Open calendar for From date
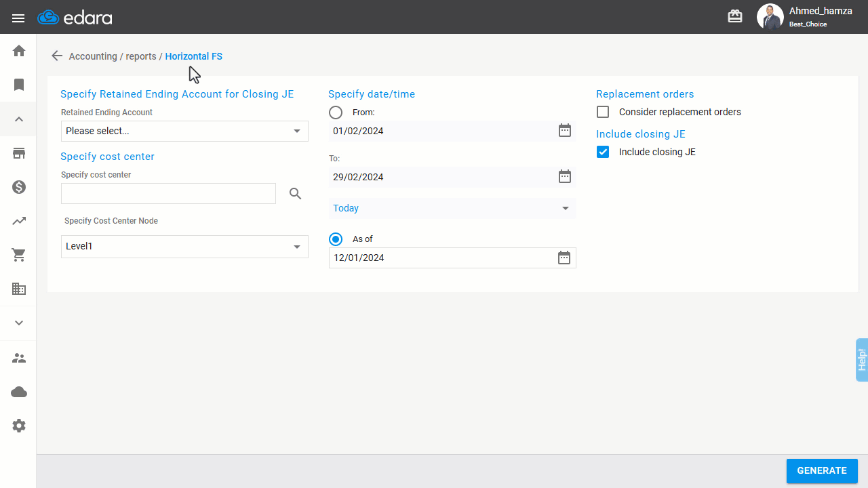Image resolution: width=868 pixels, height=488 pixels. [x=565, y=130]
